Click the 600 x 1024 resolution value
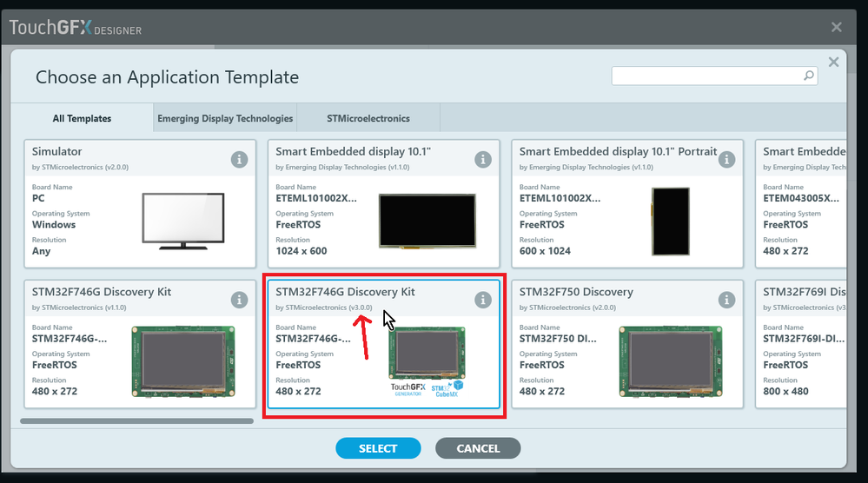868x483 pixels. coord(545,251)
